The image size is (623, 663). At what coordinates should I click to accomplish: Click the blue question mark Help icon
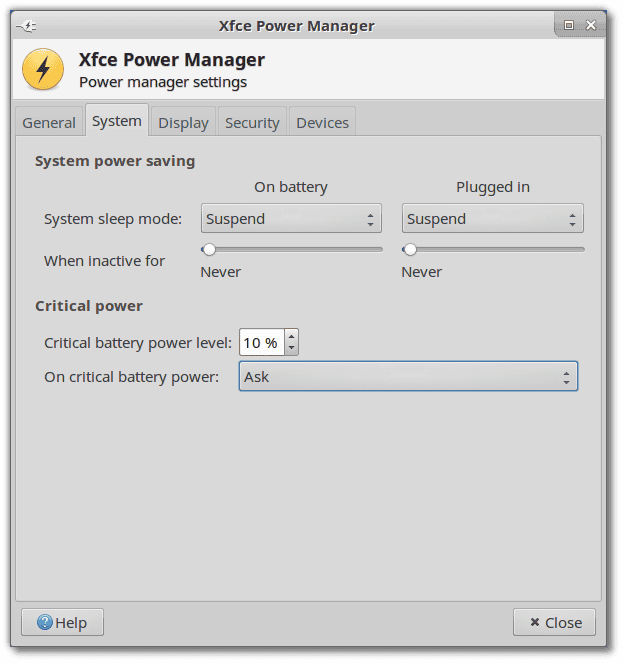(45, 622)
